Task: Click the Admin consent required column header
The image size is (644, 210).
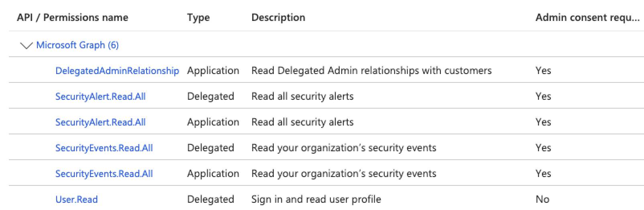Action: [x=587, y=18]
